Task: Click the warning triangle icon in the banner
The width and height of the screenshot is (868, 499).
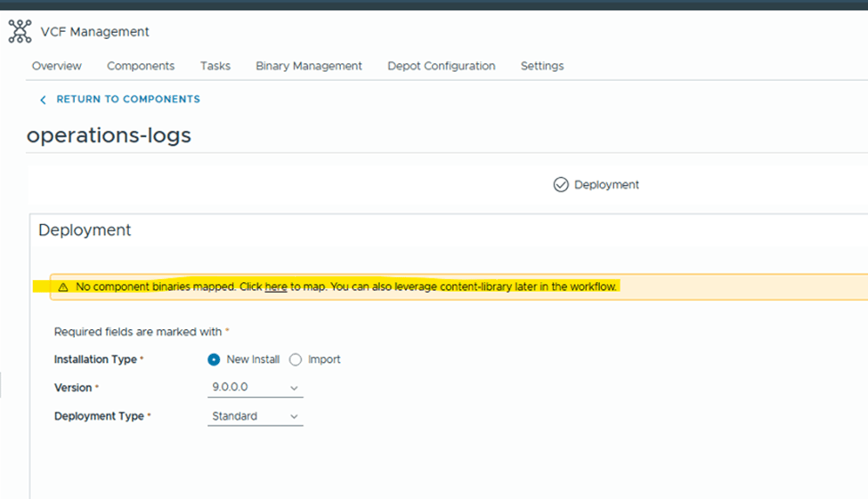Action: 63,287
